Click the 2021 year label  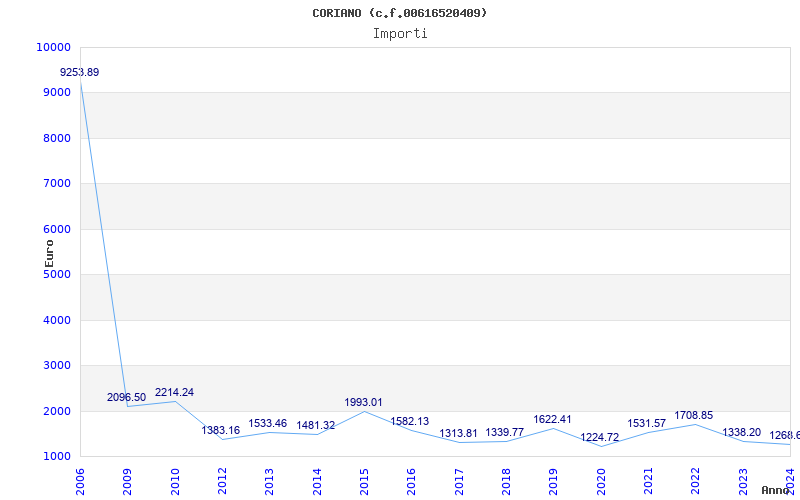click(648, 482)
